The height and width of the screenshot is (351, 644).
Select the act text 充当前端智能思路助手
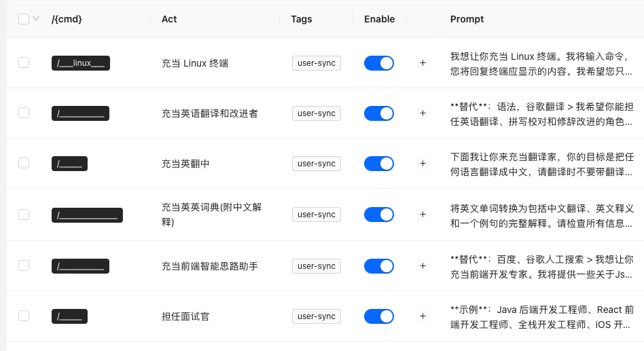[x=209, y=266]
